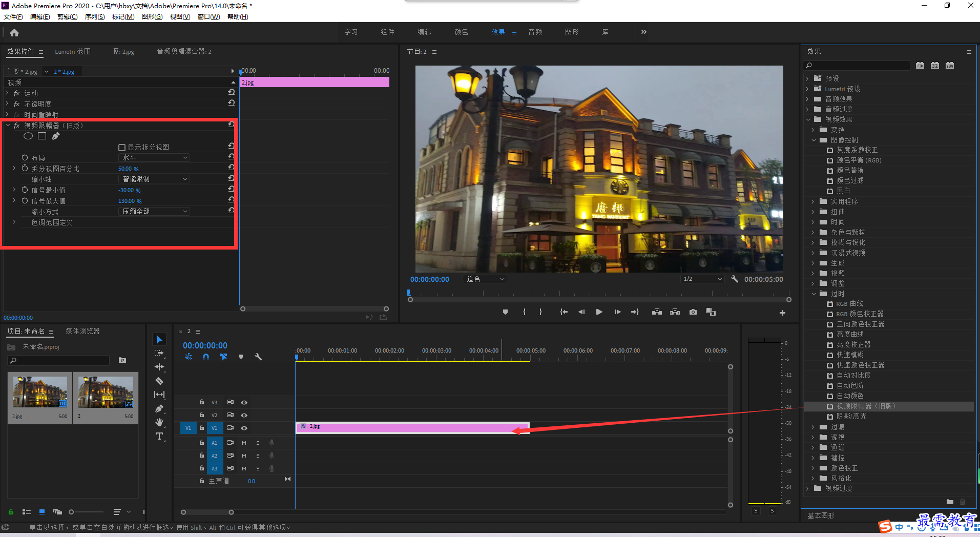Image resolution: width=980 pixels, height=537 pixels.
Task: Switch to 音频 workspace
Action: point(535,32)
